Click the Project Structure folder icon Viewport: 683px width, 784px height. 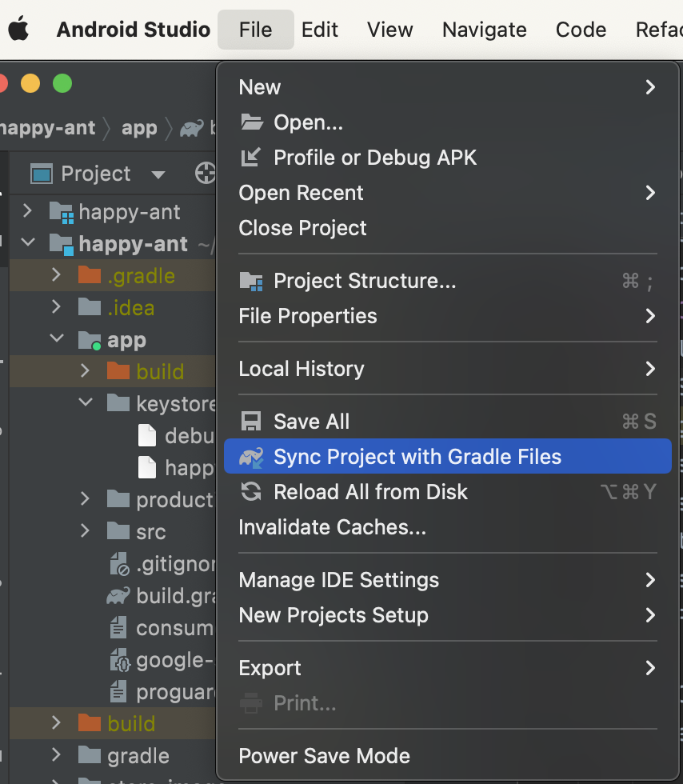(x=251, y=281)
